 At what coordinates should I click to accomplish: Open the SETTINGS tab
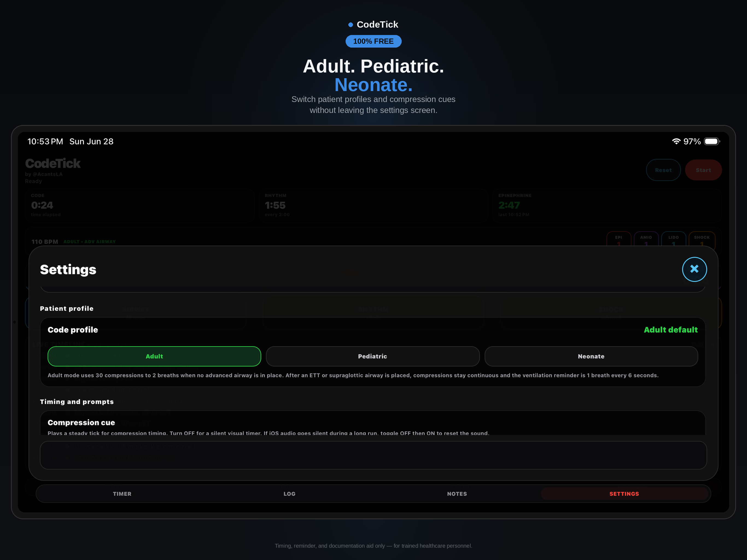click(x=624, y=494)
